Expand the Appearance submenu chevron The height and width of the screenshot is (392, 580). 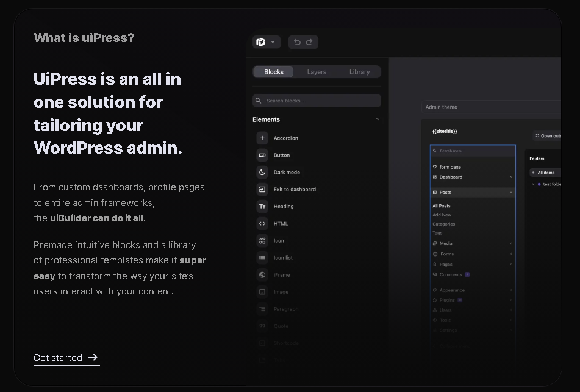pos(511,290)
